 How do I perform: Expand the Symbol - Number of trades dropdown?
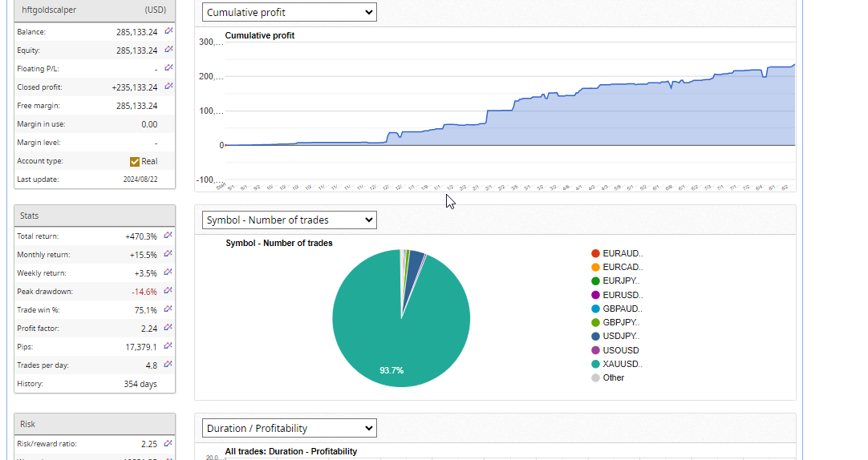[x=289, y=220]
